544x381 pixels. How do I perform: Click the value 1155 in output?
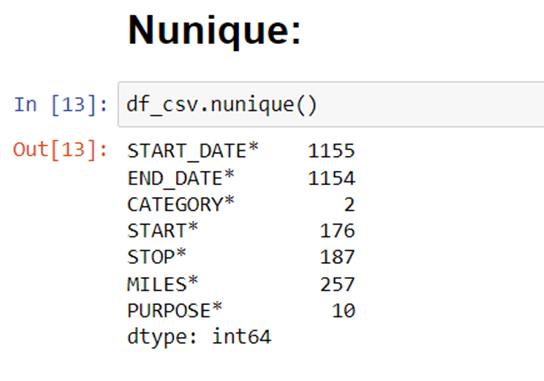(x=331, y=151)
